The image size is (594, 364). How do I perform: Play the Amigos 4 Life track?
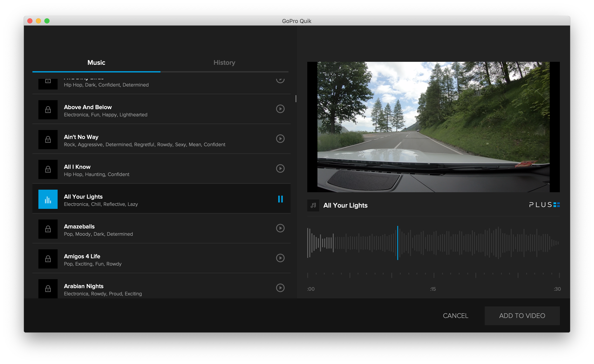click(x=280, y=258)
